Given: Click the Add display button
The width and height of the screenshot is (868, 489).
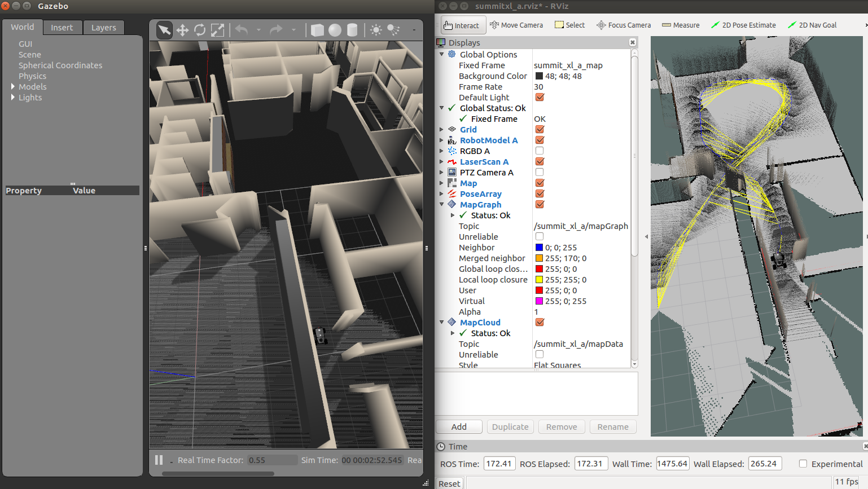Looking at the screenshot, I should [459, 427].
